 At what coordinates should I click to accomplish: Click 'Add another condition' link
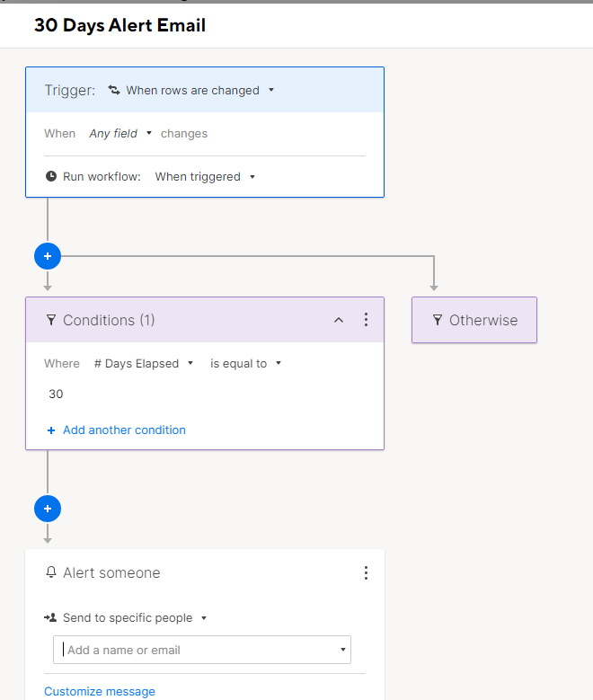pyautogui.click(x=116, y=430)
